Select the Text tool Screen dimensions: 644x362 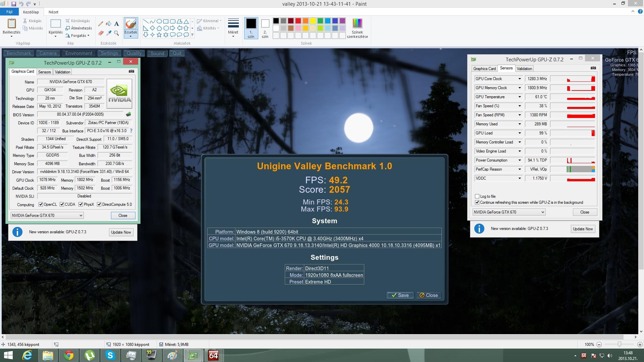[116, 24]
